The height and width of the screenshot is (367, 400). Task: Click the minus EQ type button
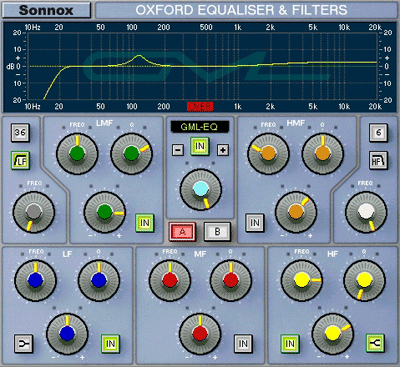point(178,150)
